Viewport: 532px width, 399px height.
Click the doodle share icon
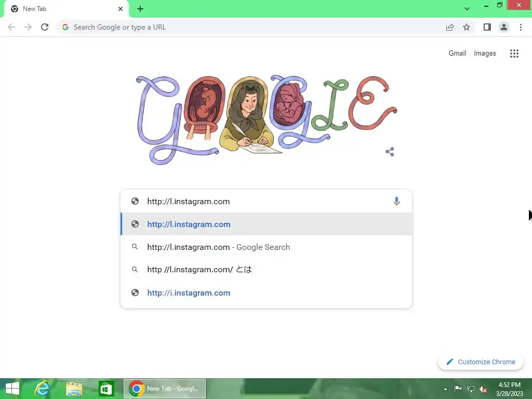click(390, 152)
